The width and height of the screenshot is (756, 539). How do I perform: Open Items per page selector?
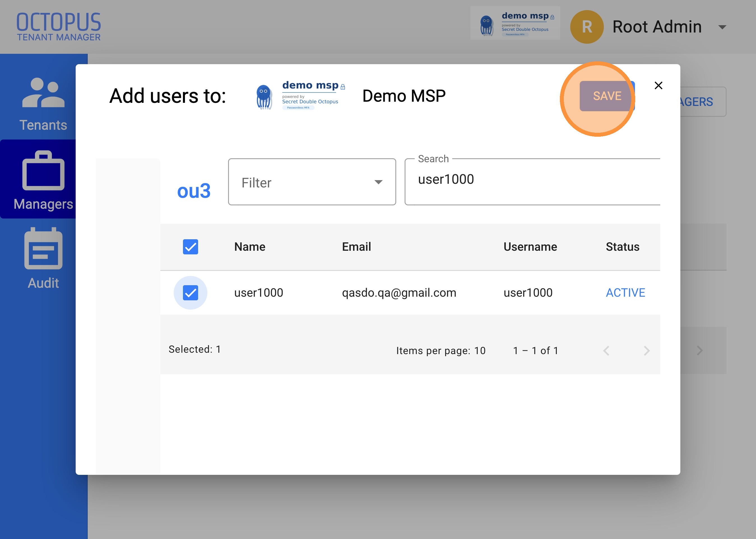479,350
